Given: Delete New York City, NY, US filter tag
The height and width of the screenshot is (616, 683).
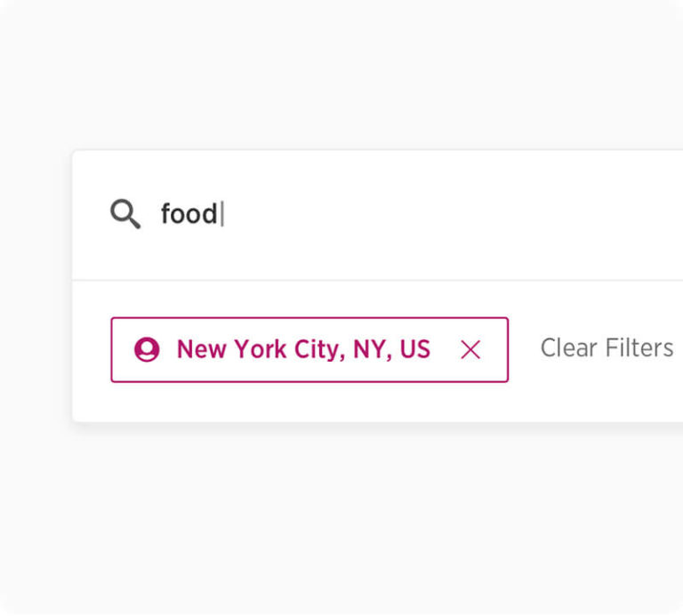Looking at the screenshot, I should [x=470, y=350].
